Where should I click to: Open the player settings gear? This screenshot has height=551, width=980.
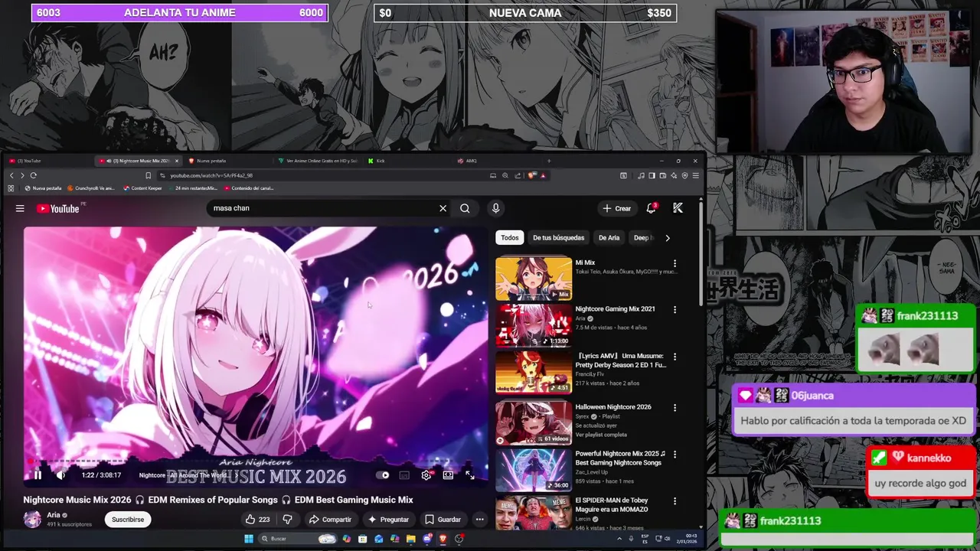[x=426, y=475]
